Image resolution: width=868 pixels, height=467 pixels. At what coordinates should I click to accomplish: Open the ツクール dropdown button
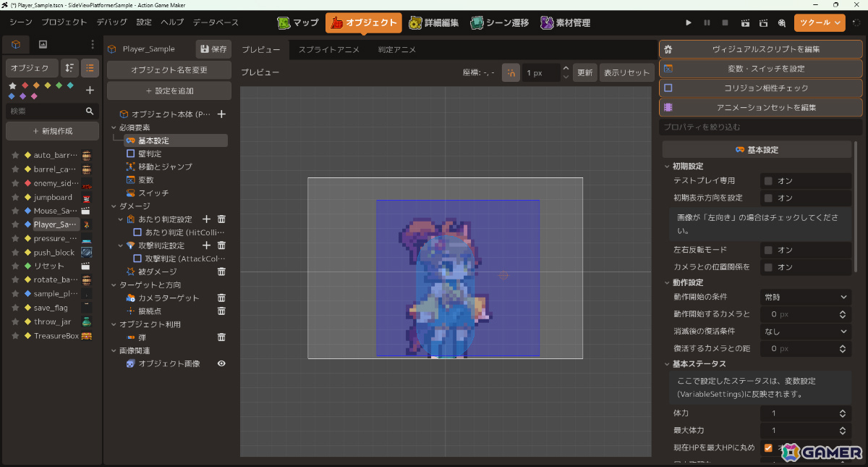820,22
